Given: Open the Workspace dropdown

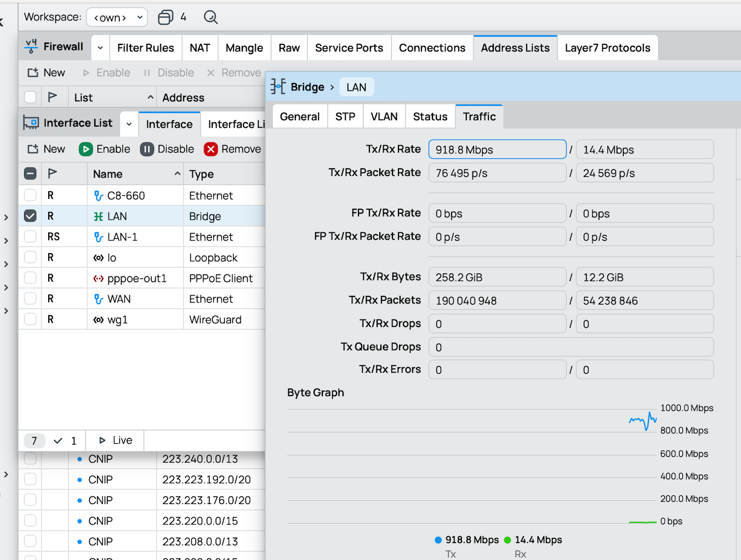Looking at the screenshot, I should click(x=117, y=18).
